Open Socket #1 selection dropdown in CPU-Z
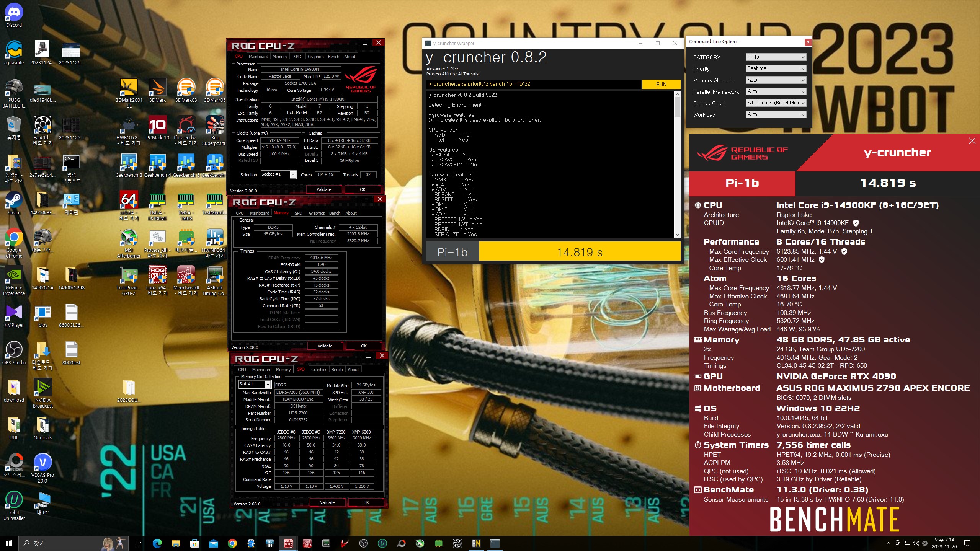Viewport: 980px width, 551px height. point(278,174)
